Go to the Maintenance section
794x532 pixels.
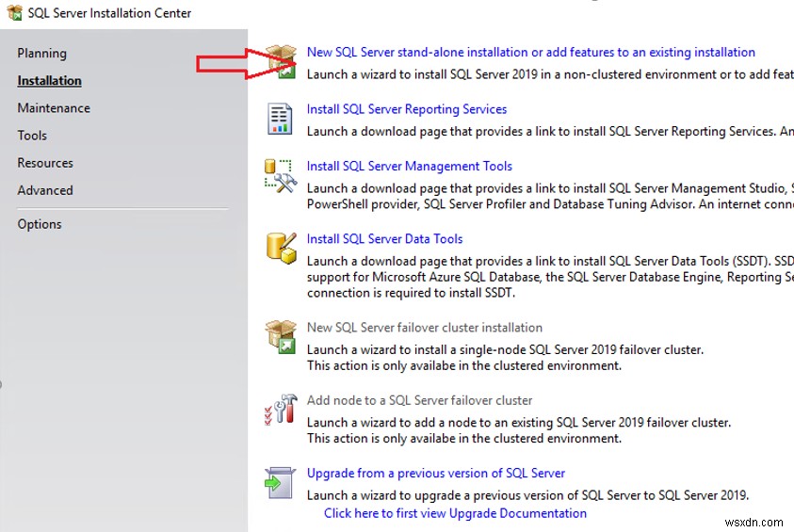click(54, 108)
